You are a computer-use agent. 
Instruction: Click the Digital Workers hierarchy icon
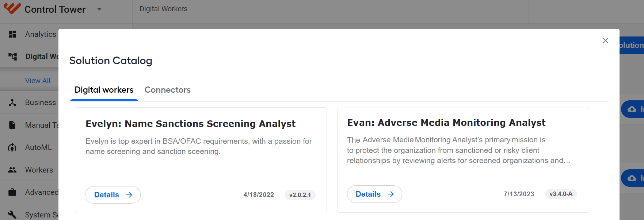pyautogui.click(x=12, y=57)
